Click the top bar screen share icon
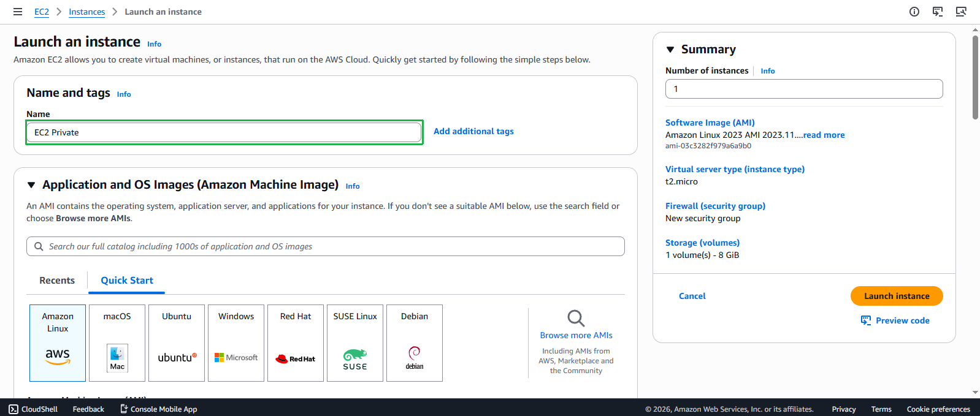This screenshot has width=980, height=416. coord(961,12)
